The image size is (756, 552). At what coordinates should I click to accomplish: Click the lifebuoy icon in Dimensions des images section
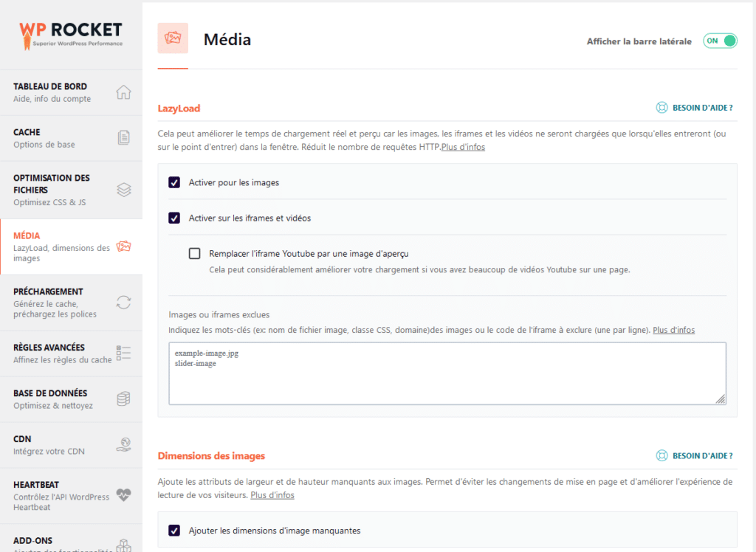click(661, 455)
